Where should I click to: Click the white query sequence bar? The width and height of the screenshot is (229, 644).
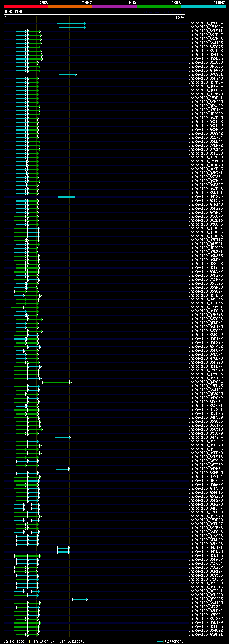(94, 15)
